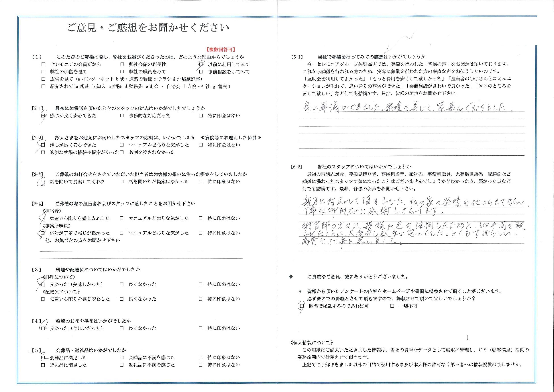Toggle the 匿名で掲載するのであれば可 checkbox

302,306
